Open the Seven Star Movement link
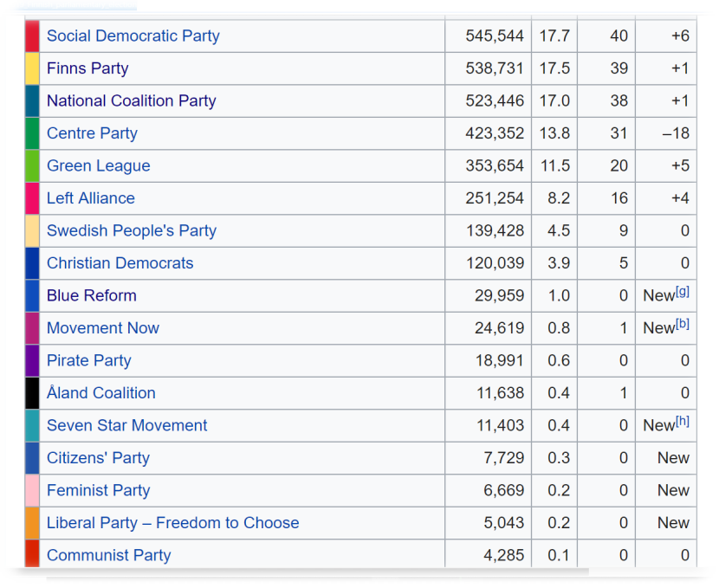Viewport: 719px width, 588px height. 127,425
